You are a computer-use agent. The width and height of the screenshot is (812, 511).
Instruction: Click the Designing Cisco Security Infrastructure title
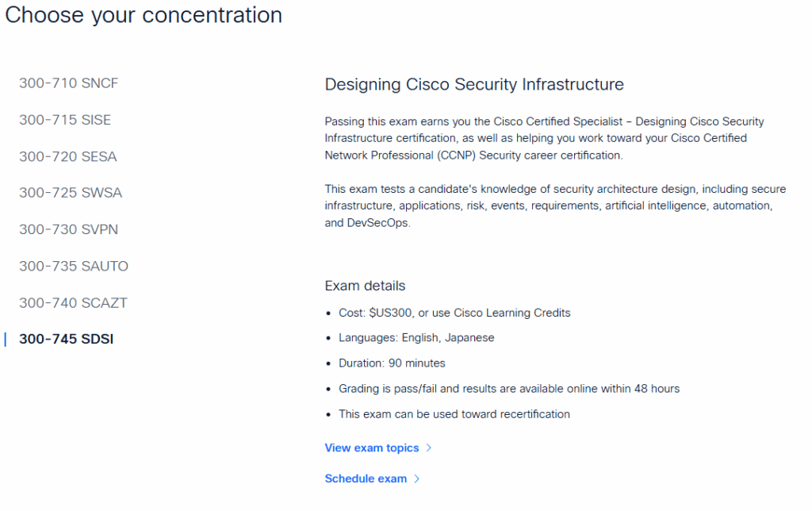point(474,84)
